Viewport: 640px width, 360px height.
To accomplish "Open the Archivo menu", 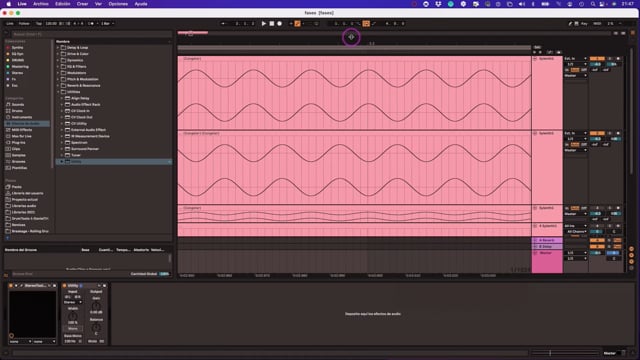I will tap(40, 4).
